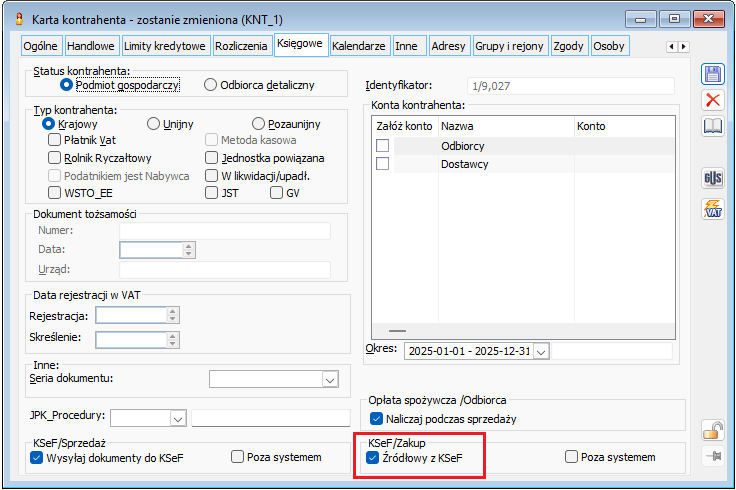Open the book icon on right toolbar

tap(712, 126)
